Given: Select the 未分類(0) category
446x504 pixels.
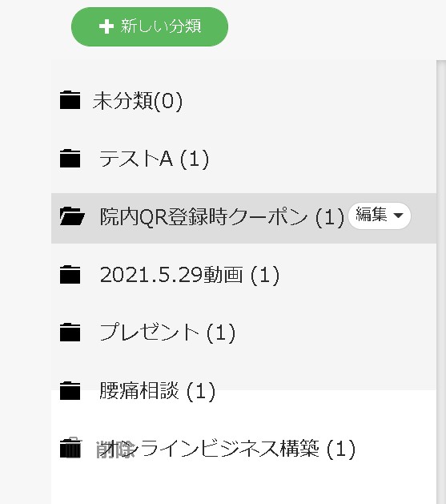Looking at the screenshot, I should (x=138, y=101).
